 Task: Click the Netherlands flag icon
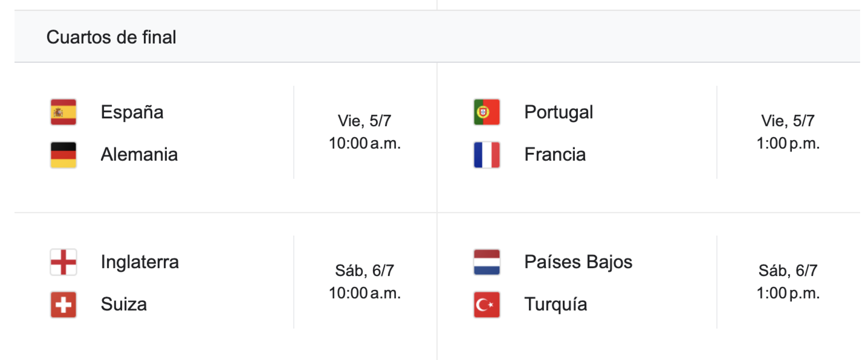[x=487, y=262]
